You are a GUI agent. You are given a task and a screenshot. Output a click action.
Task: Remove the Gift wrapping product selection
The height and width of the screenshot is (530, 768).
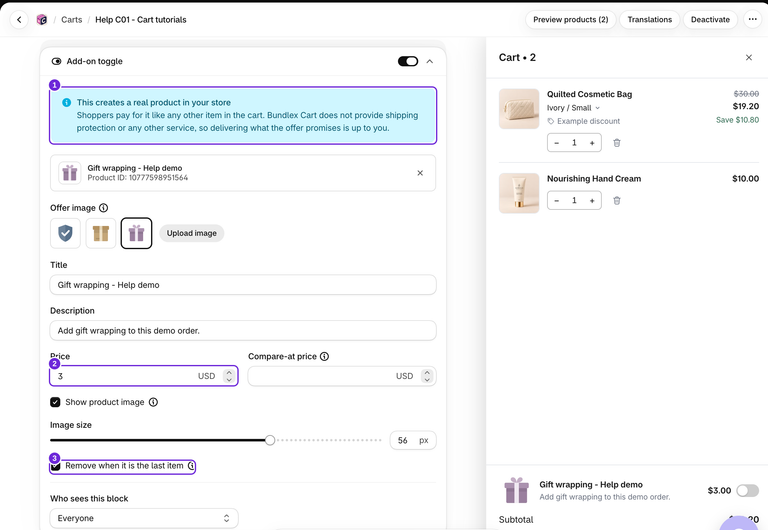420,173
